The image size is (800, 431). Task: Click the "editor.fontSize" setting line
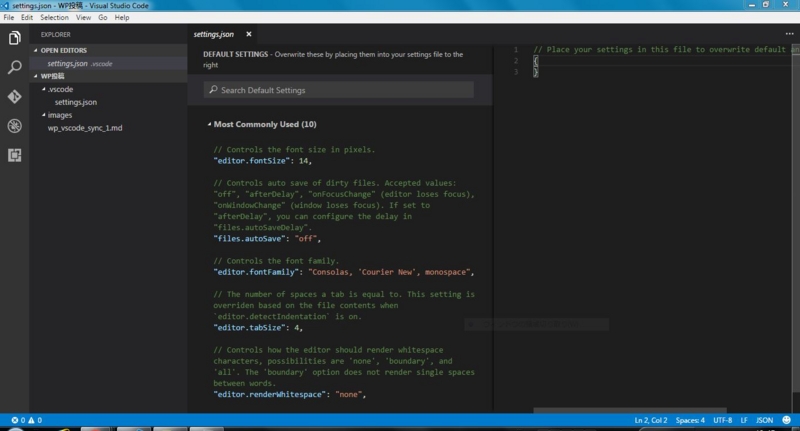262,161
